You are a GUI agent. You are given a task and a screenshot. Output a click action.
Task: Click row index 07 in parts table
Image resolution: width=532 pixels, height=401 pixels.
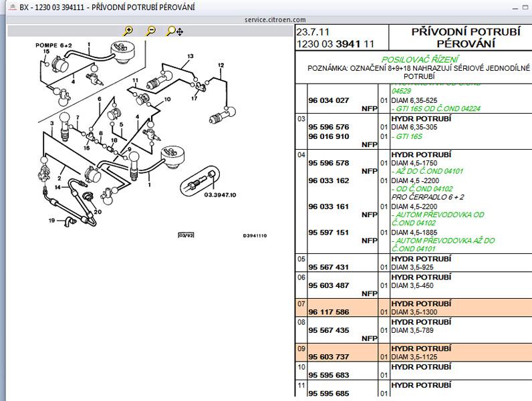tap(301, 303)
